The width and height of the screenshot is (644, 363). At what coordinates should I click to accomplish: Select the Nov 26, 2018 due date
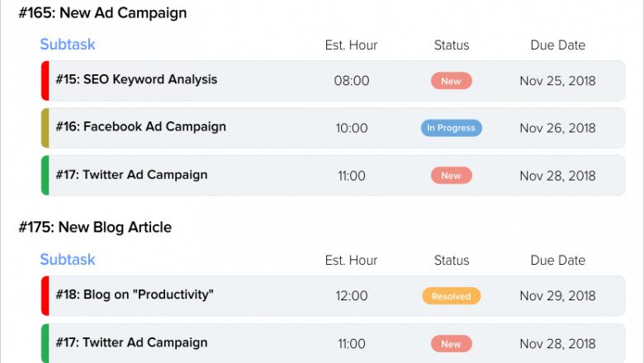pyautogui.click(x=557, y=128)
